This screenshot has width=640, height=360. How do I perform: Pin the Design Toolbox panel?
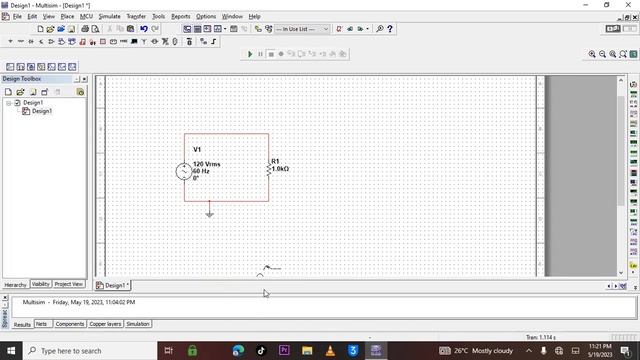[x=77, y=79]
